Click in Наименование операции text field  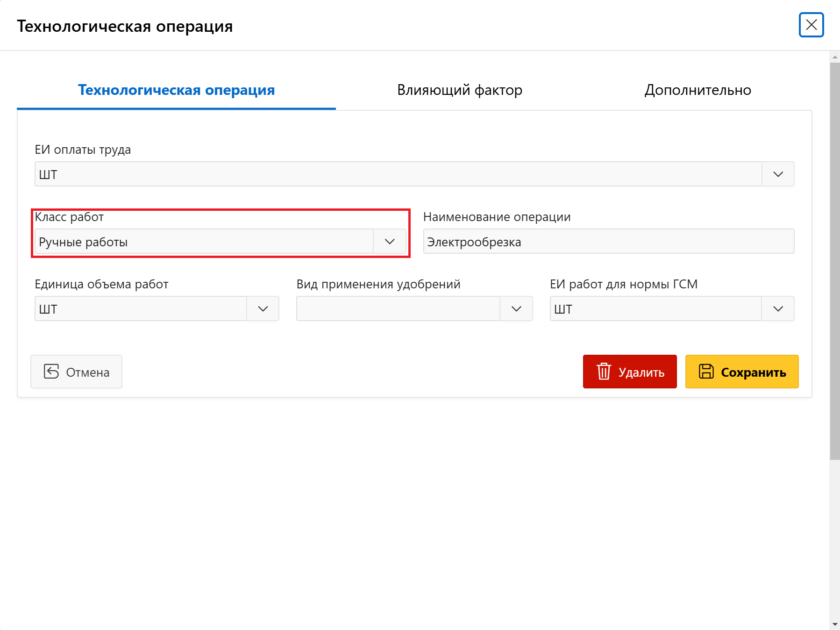(x=608, y=242)
